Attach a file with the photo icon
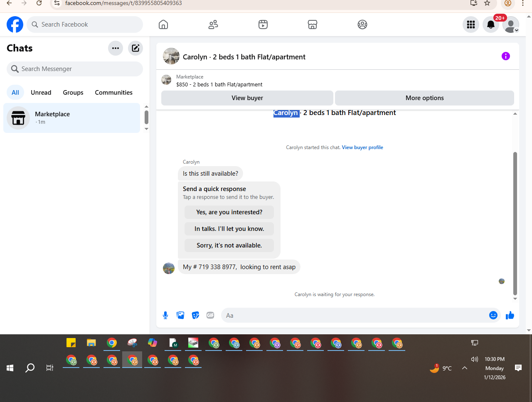The height and width of the screenshot is (402, 532). tap(180, 315)
